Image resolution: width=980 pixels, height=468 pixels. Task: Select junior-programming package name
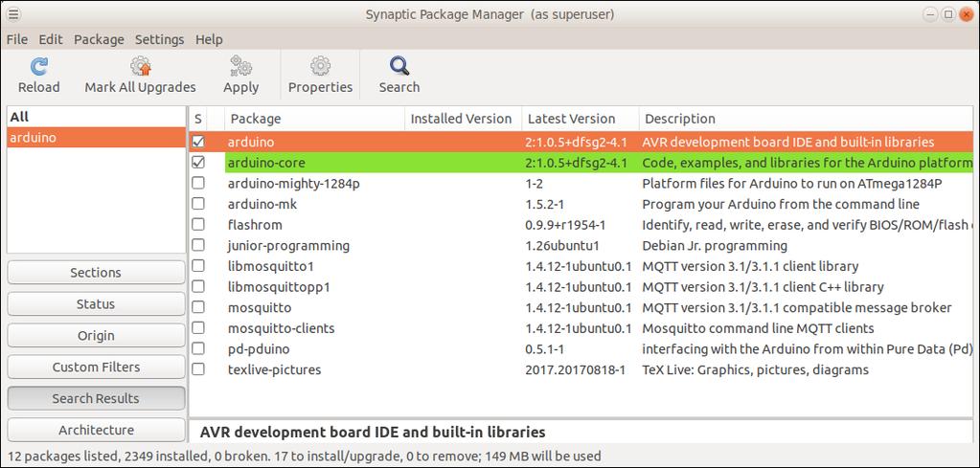(288, 246)
